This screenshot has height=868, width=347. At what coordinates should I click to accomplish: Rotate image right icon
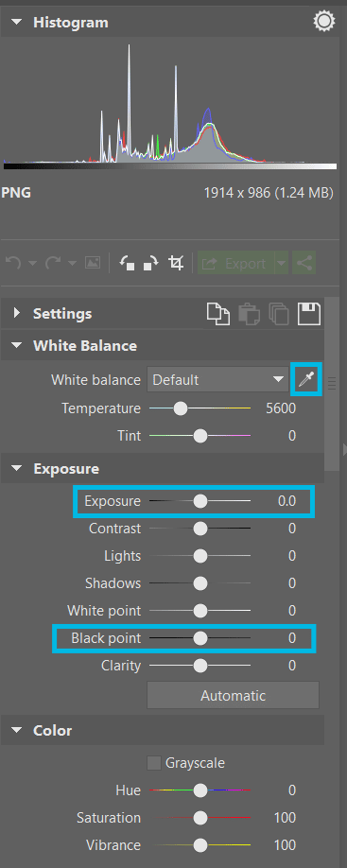pyautogui.click(x=151, y=263)
